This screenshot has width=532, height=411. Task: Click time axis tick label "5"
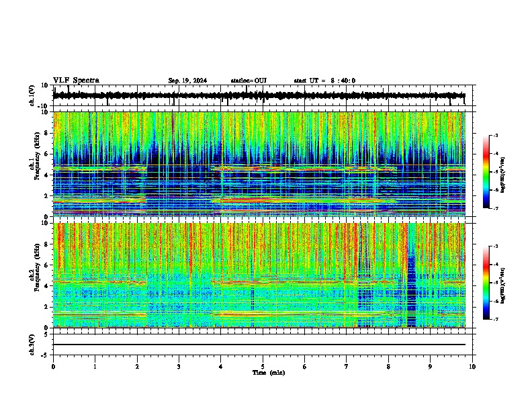pyautogui.click(x=263, y=367)
